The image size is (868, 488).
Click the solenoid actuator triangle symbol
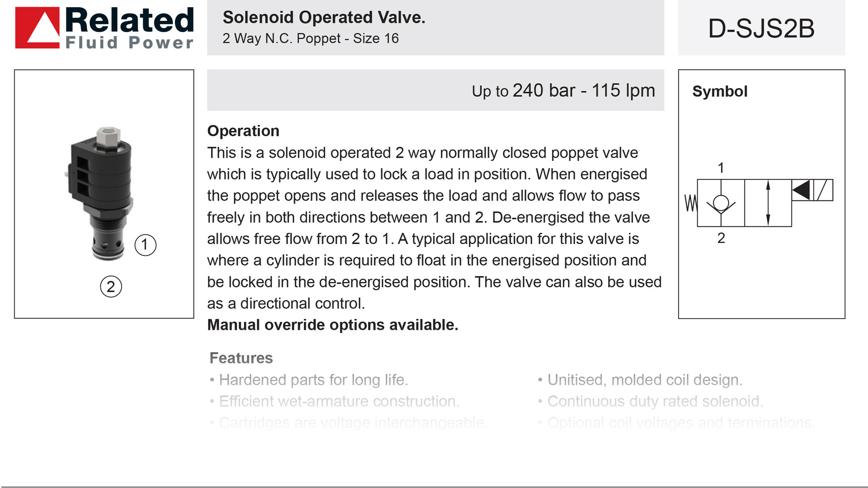click(802, 190)
